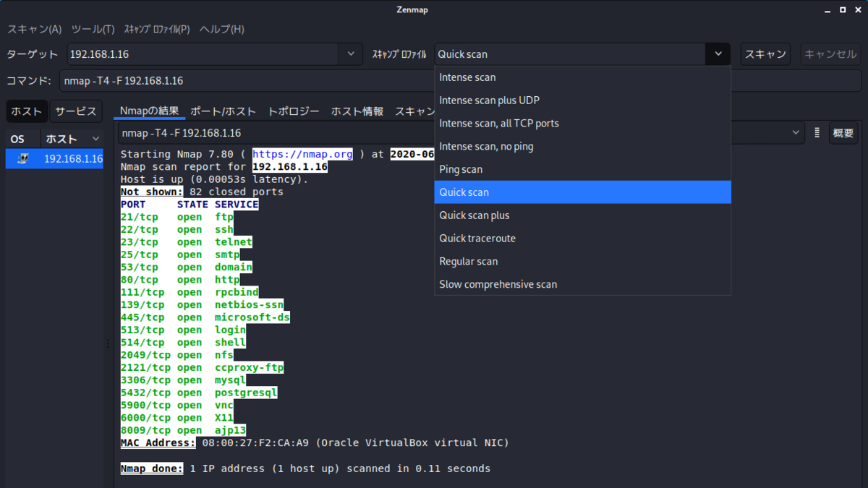
Task: Select the highlighted Quick scan option
Action: coord(582,192)
